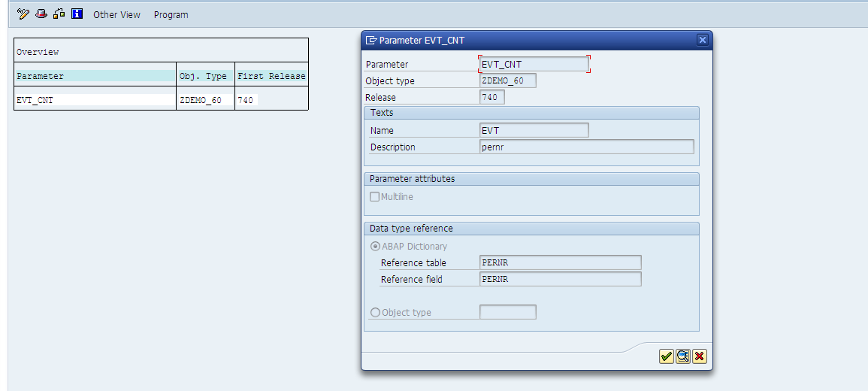Click the hierarchy structure toolbar icon
This screenshot has width=868, height=391.
click(59, 14)
